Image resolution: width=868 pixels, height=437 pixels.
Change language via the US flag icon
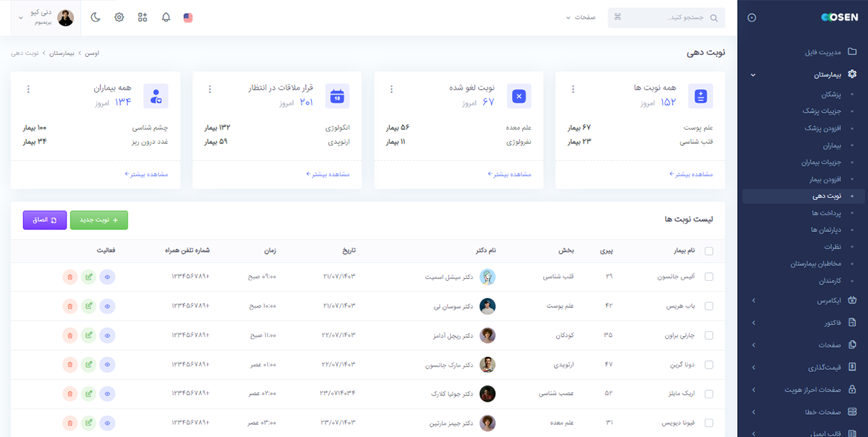point(188,17)
